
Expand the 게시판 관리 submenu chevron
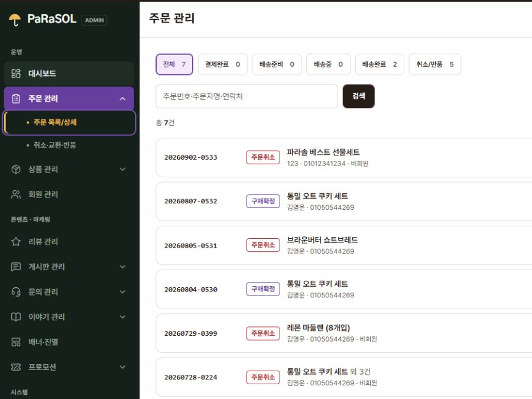[x=122, y=267]
